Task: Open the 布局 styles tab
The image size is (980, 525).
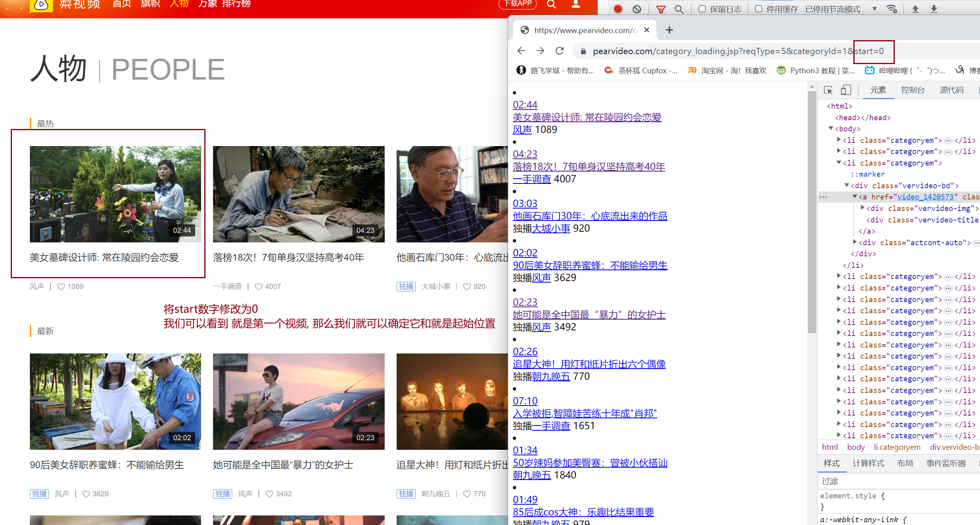Action: tap(905, 463)
